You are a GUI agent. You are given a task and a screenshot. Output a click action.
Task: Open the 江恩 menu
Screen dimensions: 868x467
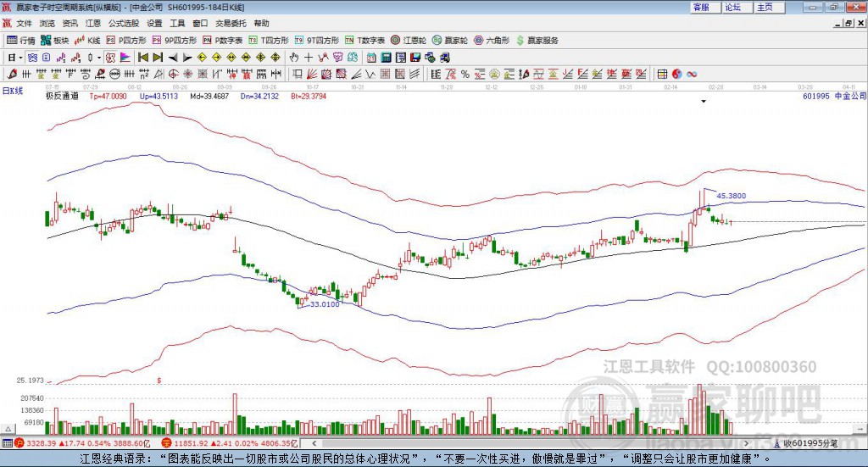tap(93, 23)
